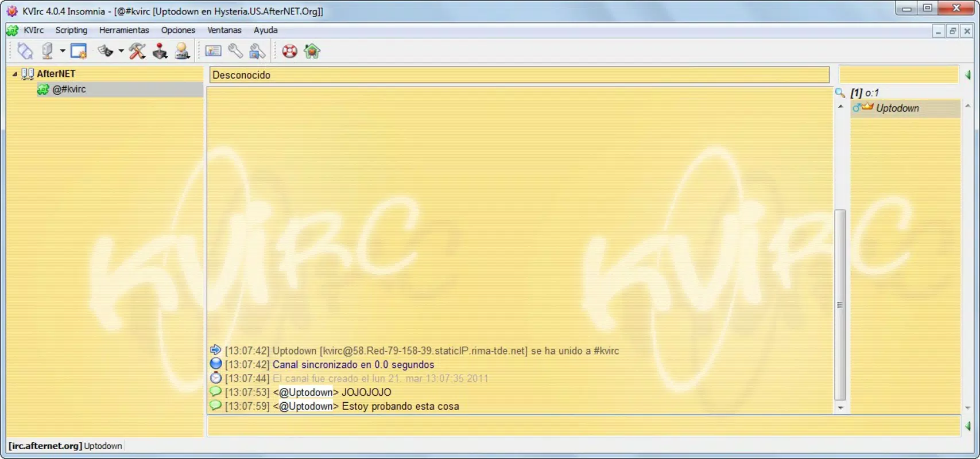Click speech bubble icon beside 'Estoy probando'
This screenshot has width=980, height=459.
pyautogui.click(x=215, y=405)
